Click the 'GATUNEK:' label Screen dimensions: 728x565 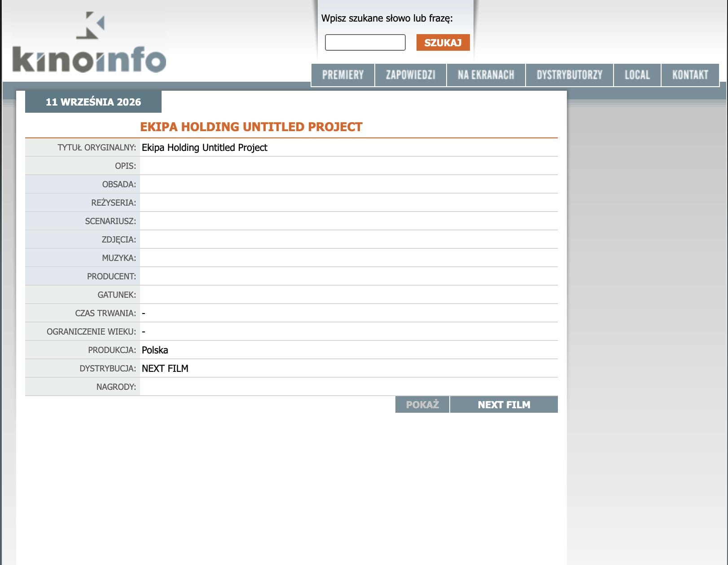click(x=117, y=295)
